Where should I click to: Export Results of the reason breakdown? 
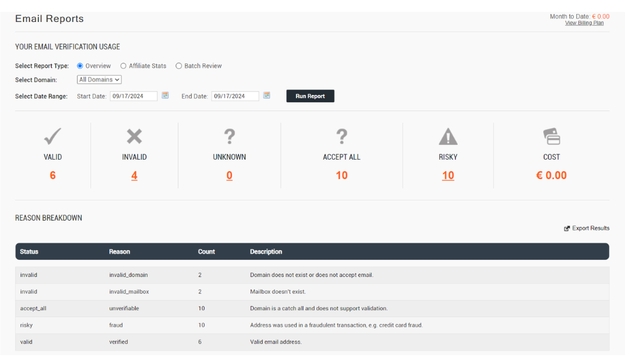point(591,228)
